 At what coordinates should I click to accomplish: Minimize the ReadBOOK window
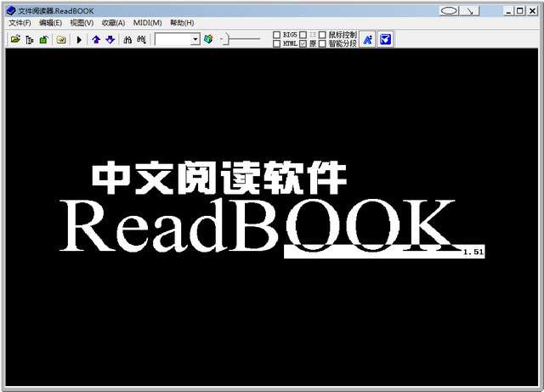[508, 11]
